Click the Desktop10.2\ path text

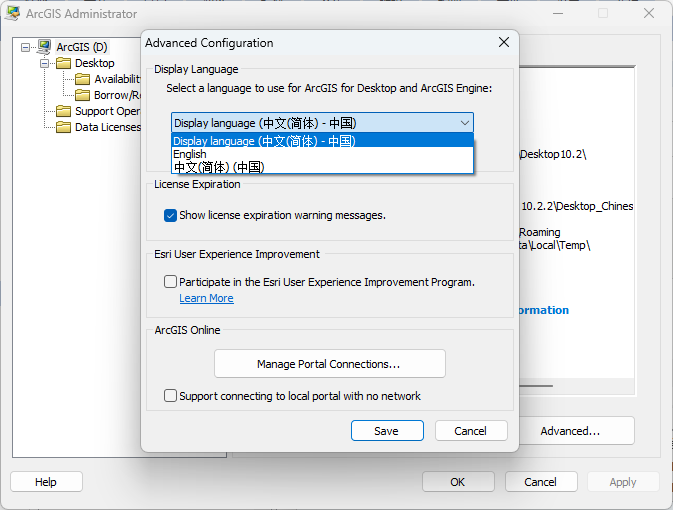click(x=553, y=154)
